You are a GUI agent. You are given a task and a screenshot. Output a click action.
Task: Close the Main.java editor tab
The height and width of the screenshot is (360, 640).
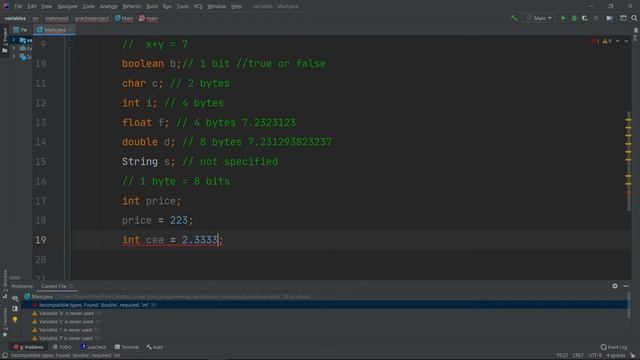click(x=71, y=30)
